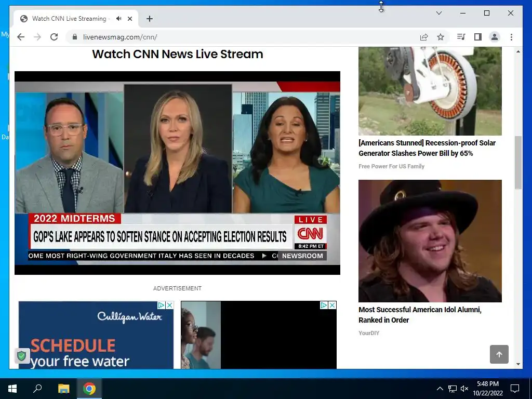Open Chrome three-dot menu

point(511,37)
